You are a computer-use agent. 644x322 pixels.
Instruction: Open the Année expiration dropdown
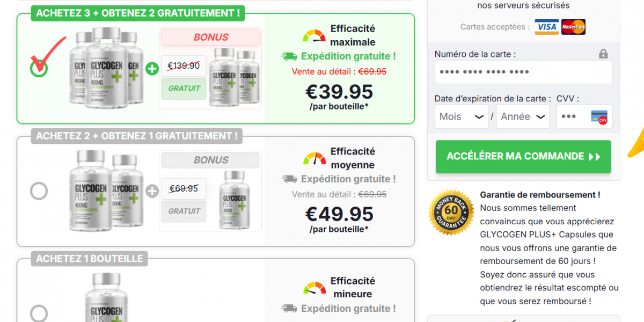(x=522, y=116)
